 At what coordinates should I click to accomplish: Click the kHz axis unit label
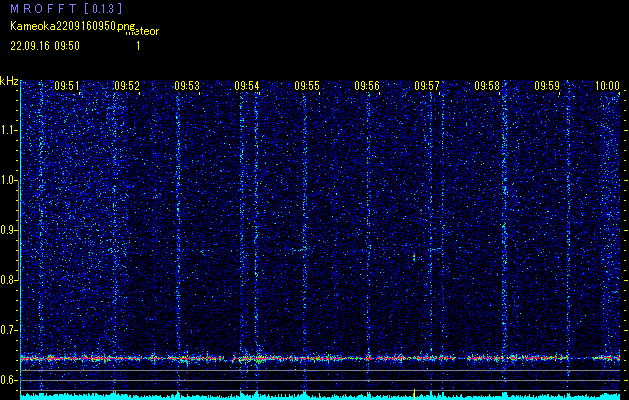pyautogui.click(x=9, y=81)
